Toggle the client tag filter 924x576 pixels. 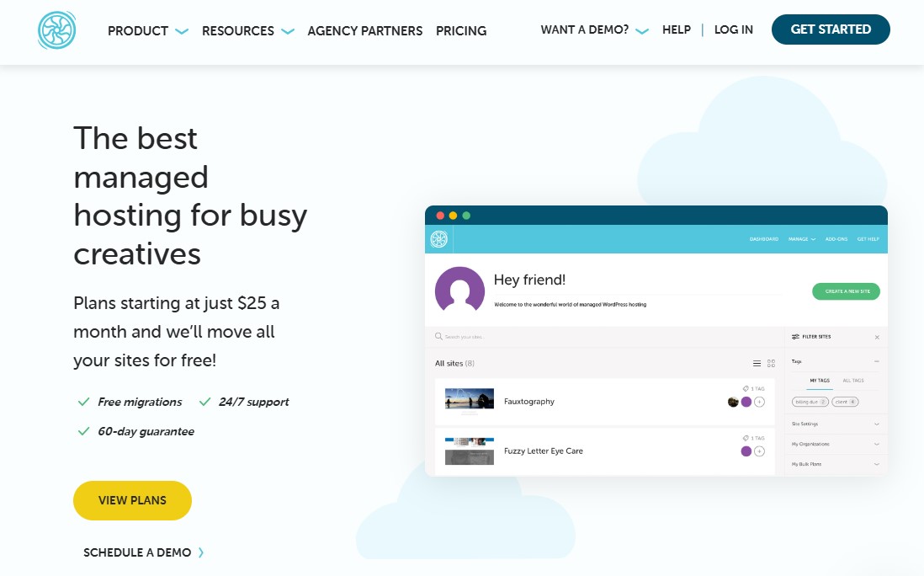click(846, 402)
